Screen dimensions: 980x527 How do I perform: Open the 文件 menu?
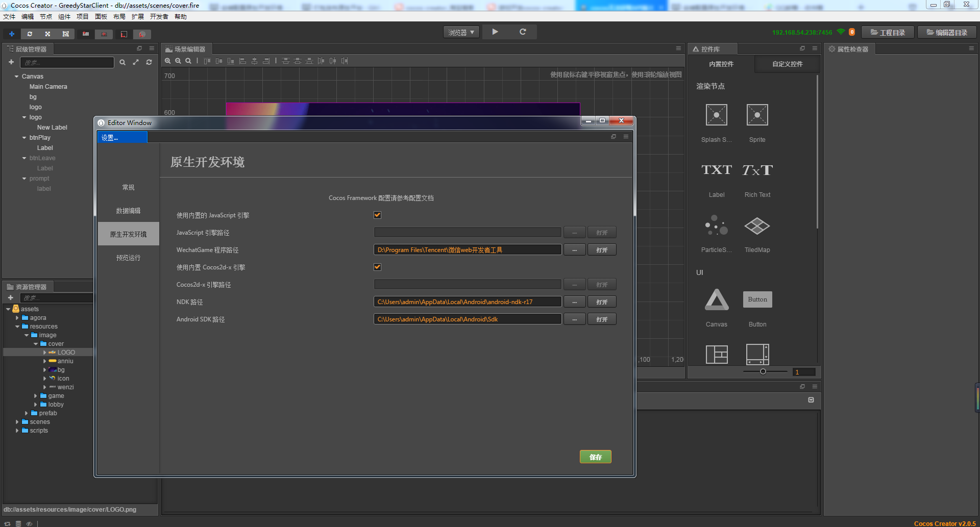coord(9,17)
